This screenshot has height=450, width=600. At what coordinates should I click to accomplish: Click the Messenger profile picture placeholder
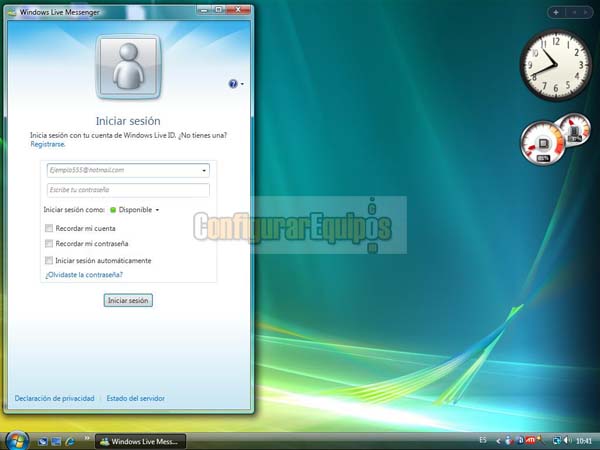pyautogui.click(x=128, y=67)
